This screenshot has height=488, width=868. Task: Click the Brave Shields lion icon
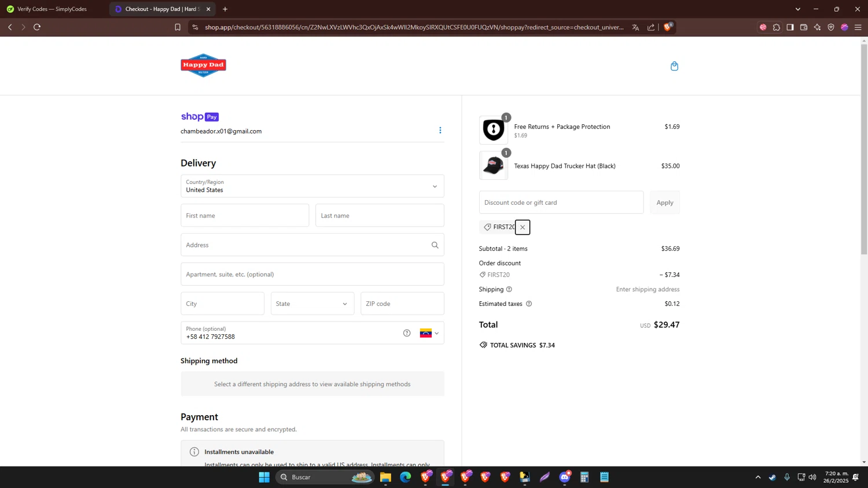[667, 27]
